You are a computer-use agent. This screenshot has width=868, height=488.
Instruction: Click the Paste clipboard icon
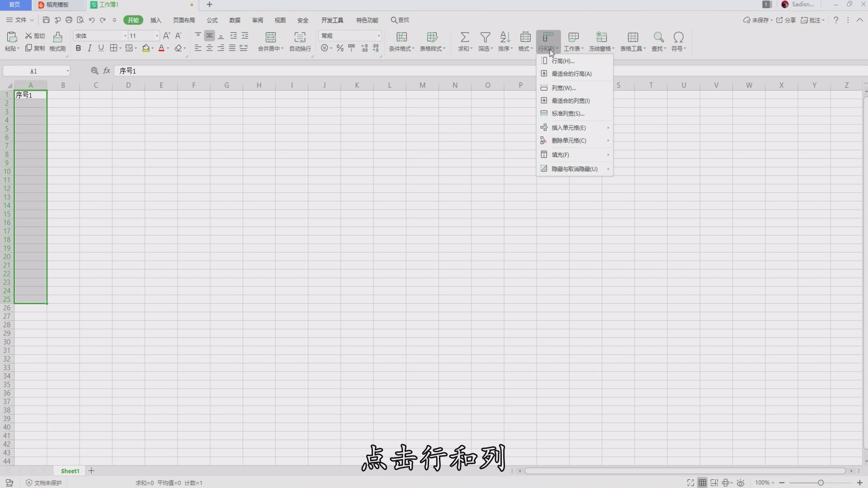pyautogui.click(x=12, y=37)
